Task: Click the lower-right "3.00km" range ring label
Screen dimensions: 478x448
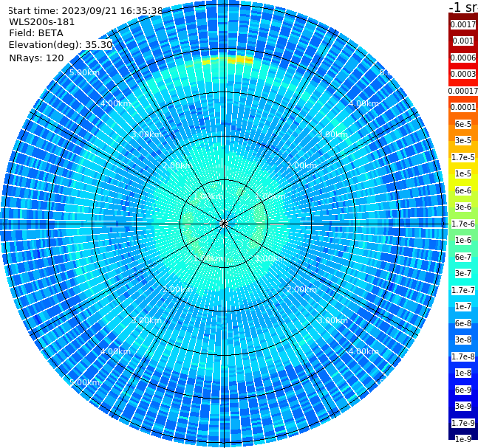Action: click(332, 320)
